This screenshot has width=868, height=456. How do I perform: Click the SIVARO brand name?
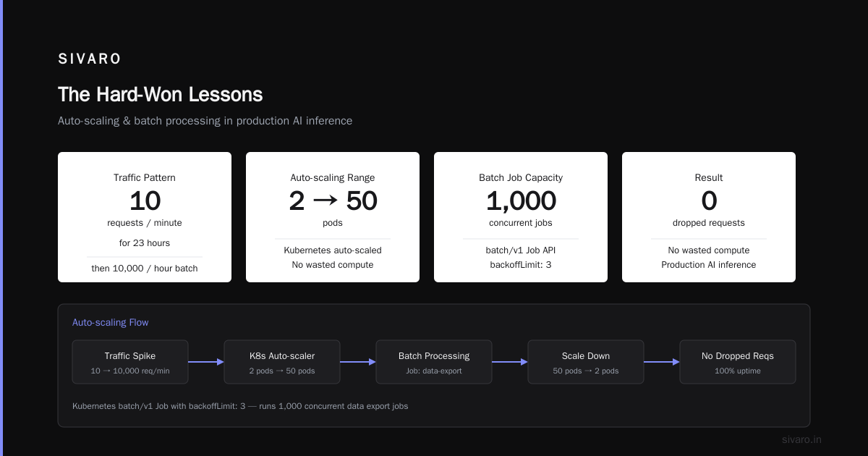click(90, 59)
